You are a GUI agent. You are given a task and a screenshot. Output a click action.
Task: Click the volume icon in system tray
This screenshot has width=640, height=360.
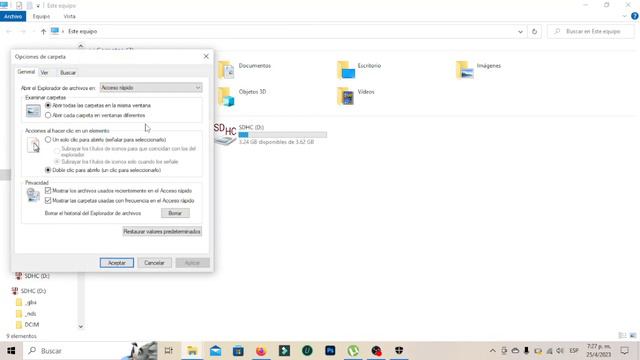(x=560, y=351)
